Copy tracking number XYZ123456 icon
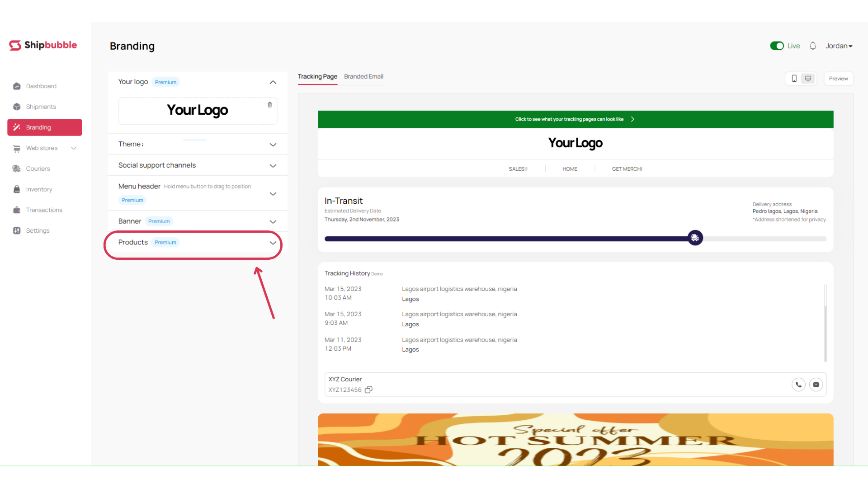 368,389
